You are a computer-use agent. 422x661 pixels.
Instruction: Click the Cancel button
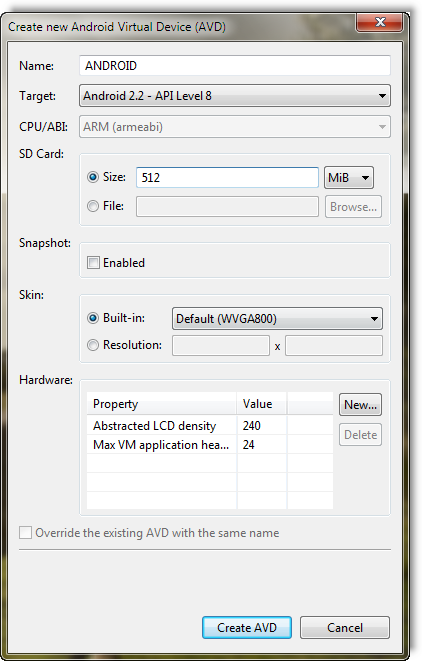345,628
